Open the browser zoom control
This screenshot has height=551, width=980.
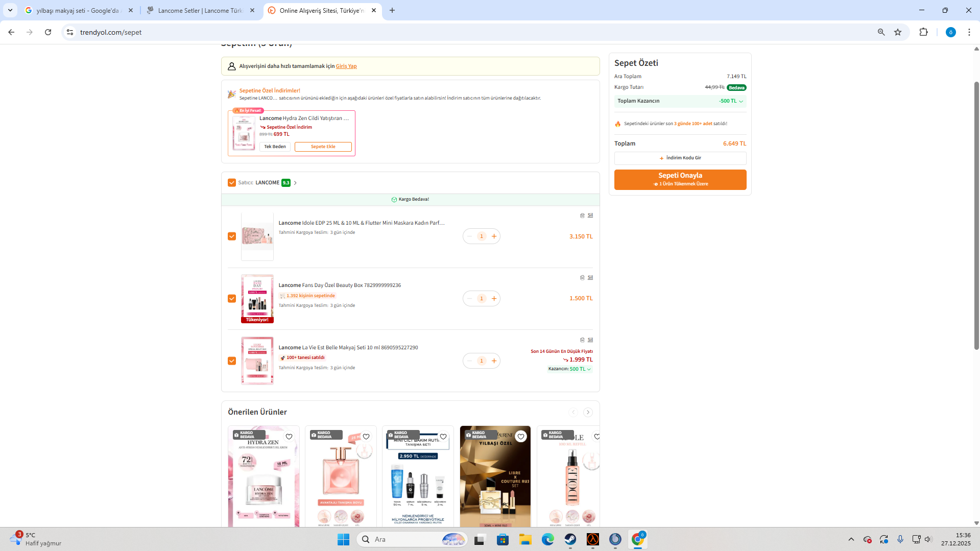(x=881, y=32)
